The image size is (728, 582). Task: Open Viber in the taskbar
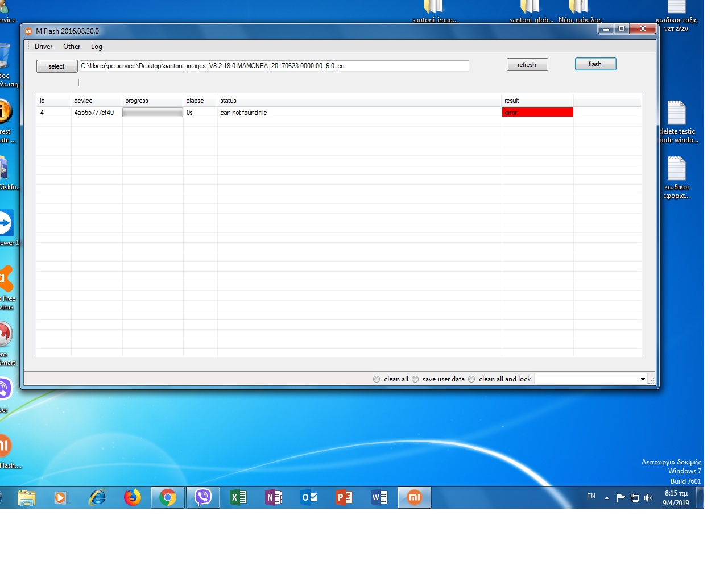point(202,498)
